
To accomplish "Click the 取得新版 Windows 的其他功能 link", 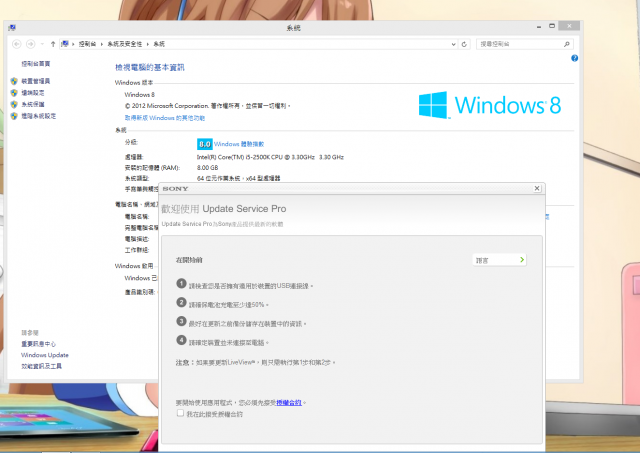I will tap(164, 118).
